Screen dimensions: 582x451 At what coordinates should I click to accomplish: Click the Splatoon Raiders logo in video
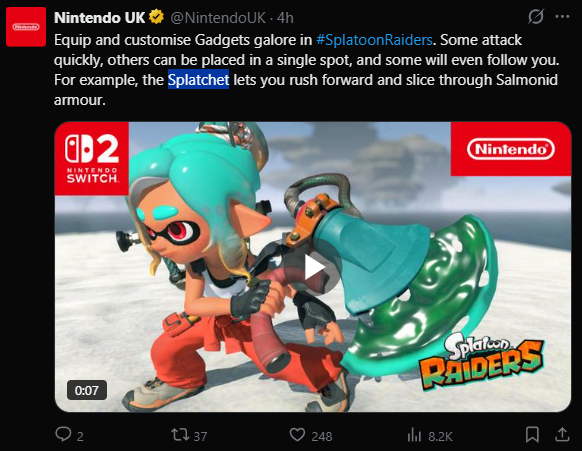(x=481, y=361)
